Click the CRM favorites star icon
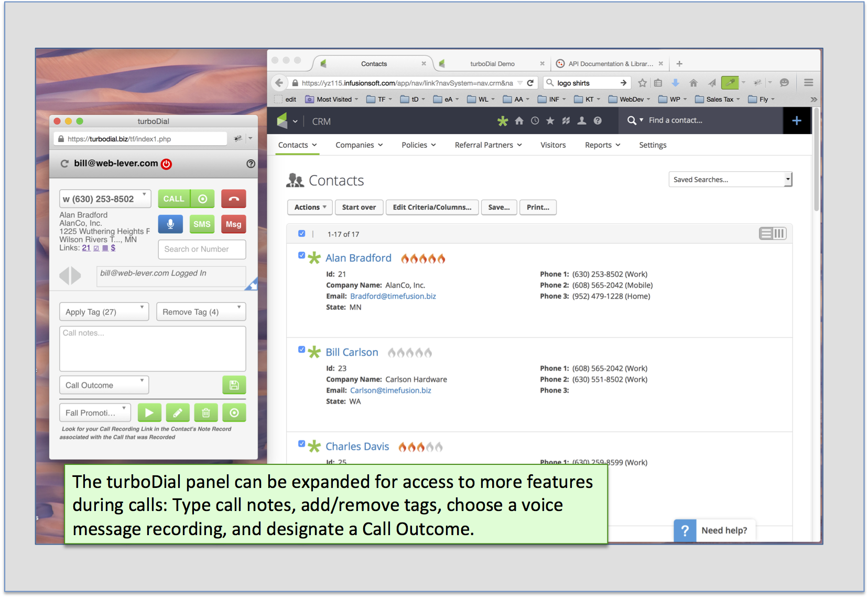868x598 pixels. 550,121
